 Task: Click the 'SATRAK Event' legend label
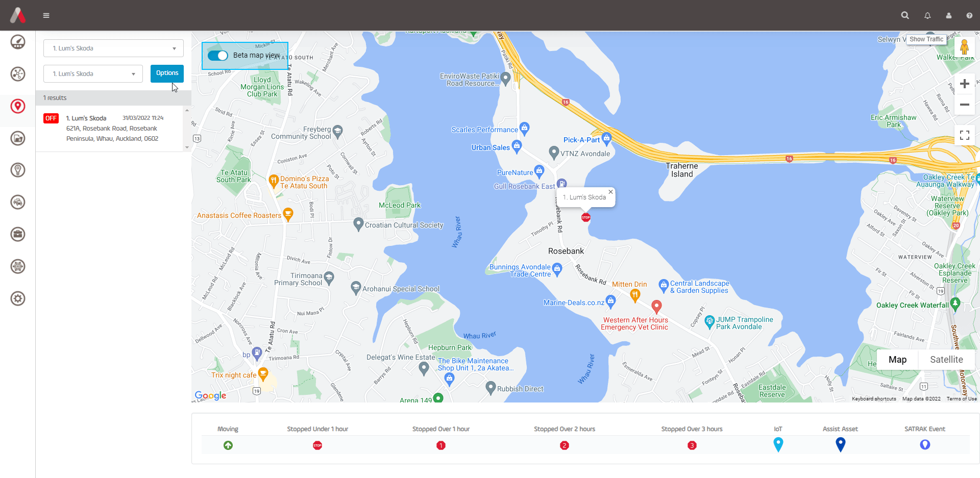(x=925, y=429)
